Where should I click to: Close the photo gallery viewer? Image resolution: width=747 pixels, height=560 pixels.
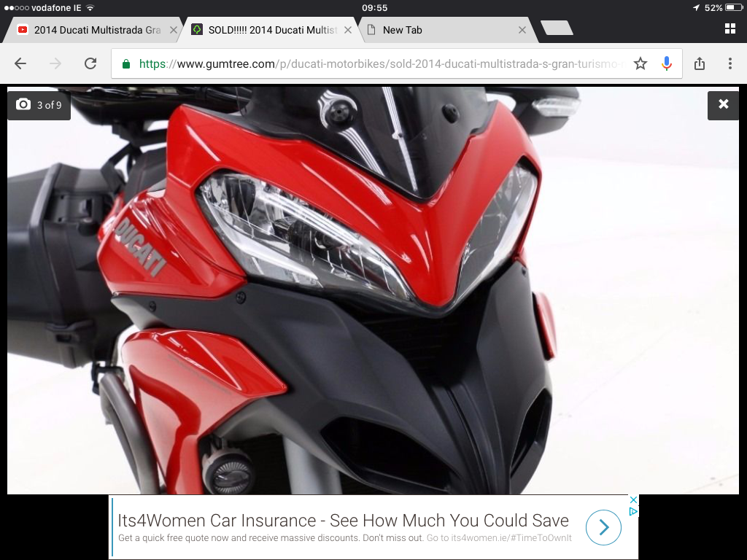coord(723,104)
